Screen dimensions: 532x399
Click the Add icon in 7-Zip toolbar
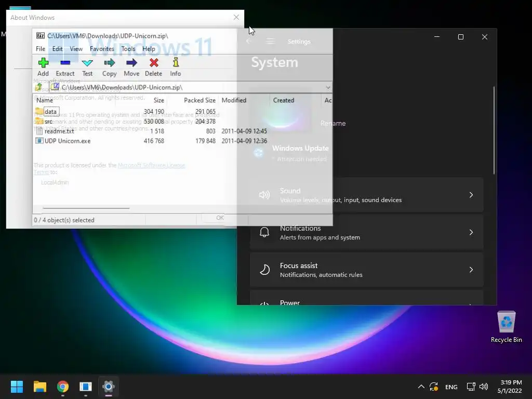pos(43,63)
